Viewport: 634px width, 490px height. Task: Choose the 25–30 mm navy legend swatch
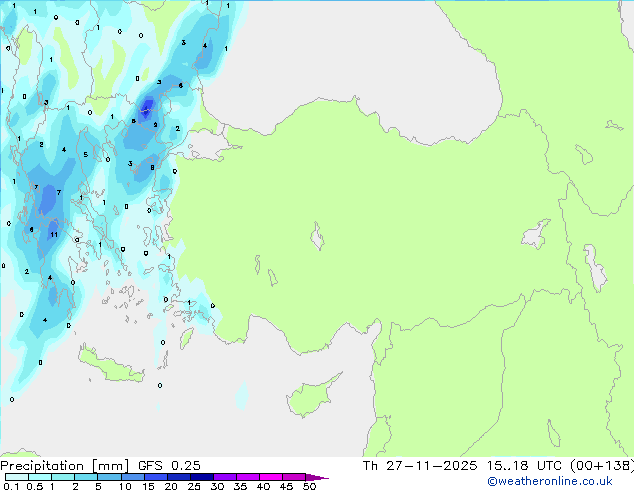coord(201,477)
